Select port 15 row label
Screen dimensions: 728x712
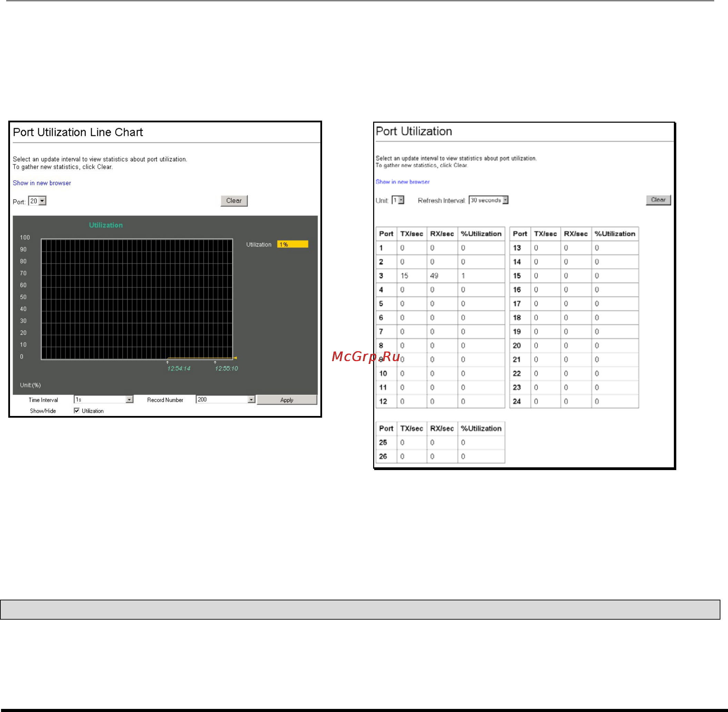[517, 276]
